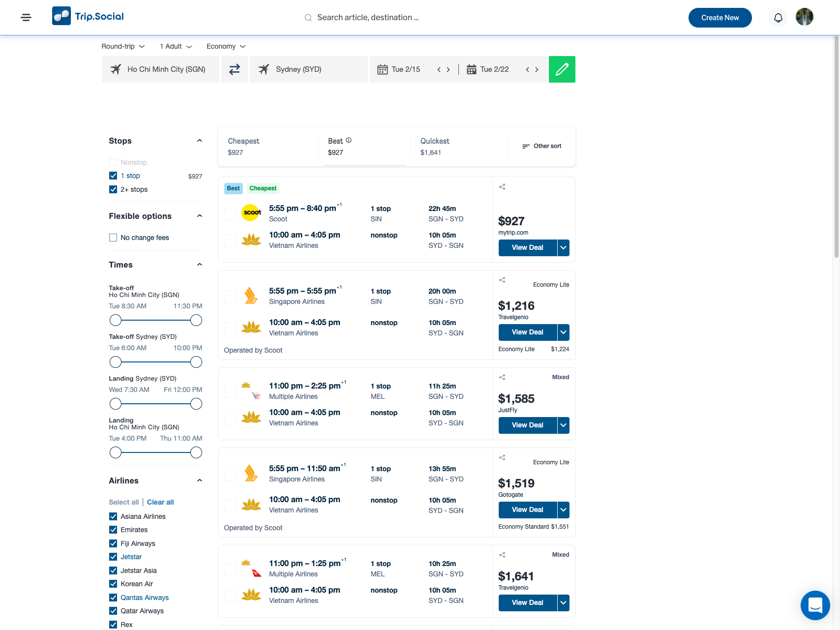This screenshot has height=630, width=840.
Task: Share the $1,585 JustFly deal
Action: tap(502, 377)
